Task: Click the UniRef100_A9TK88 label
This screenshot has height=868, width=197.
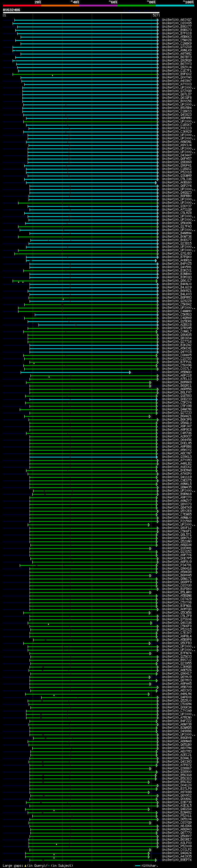Action: click(x=176, y=792)
